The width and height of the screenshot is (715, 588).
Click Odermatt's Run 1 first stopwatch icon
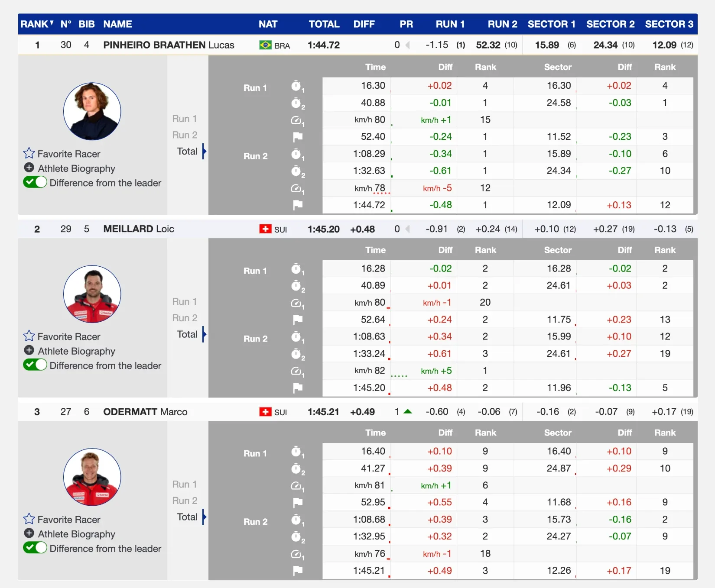pyautogui.click(x=297, y=452)
